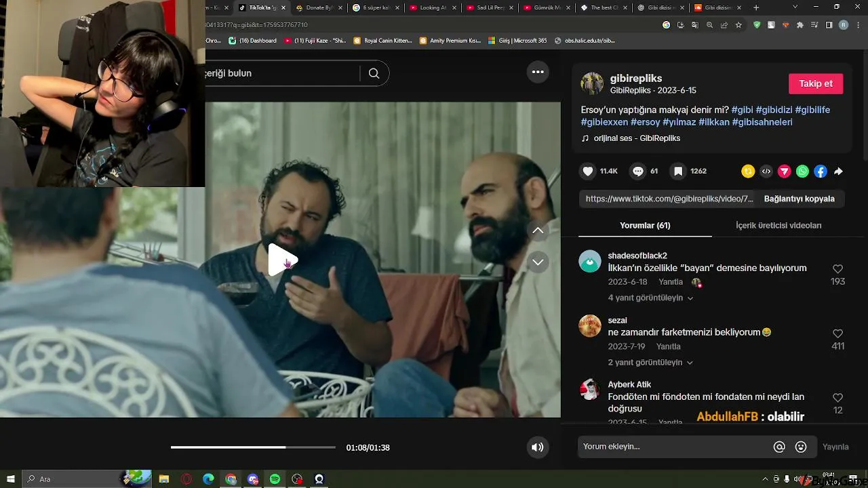This screenshot has width=868, height=488.
Task: Open the (16) Dashboard bookmark
Action: [x=253, y=41]
